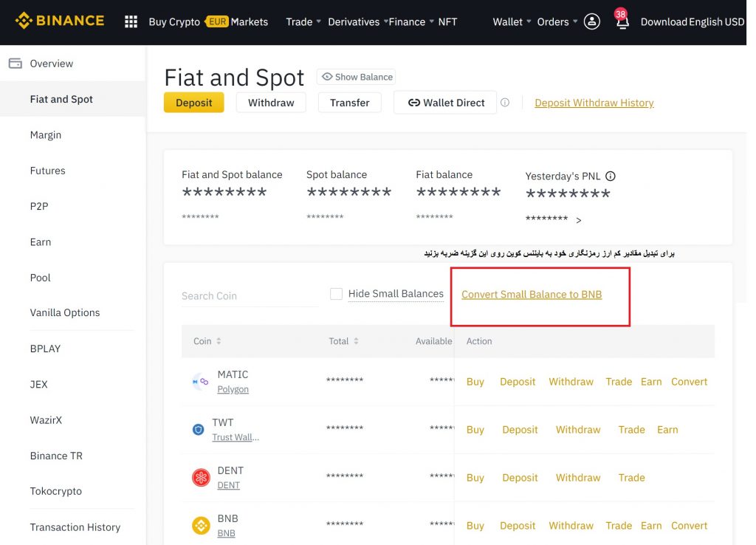
Task: Click the BNB coin icon
Action: point(201,525)
